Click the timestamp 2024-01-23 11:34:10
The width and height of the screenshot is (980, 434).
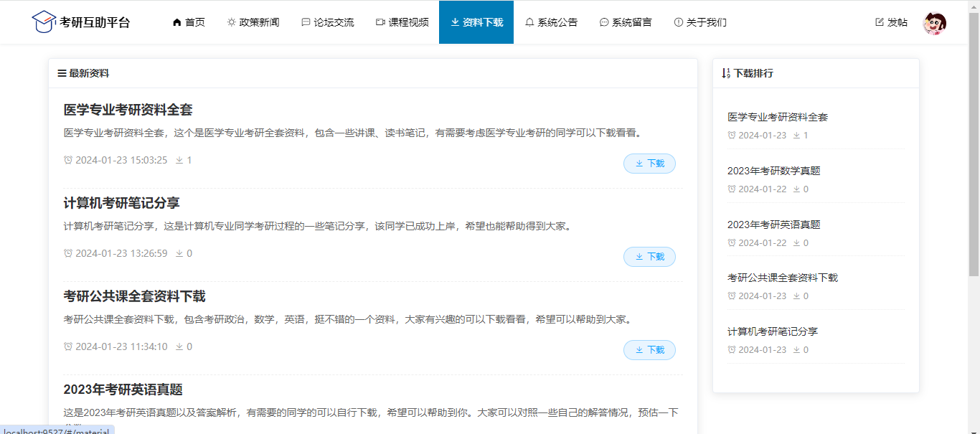pyautogui.click(x=121, y=346)
